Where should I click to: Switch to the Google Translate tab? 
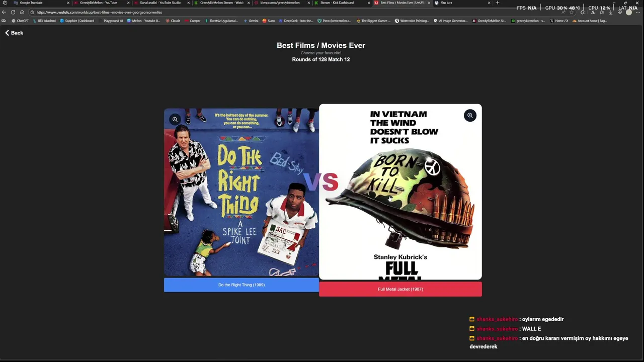[40, 3]
